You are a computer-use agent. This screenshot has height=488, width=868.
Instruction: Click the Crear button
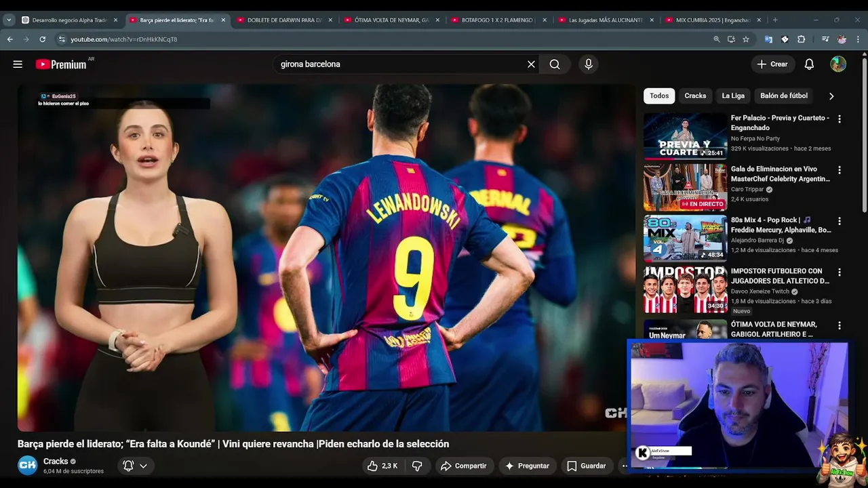(x=772, y=64)
